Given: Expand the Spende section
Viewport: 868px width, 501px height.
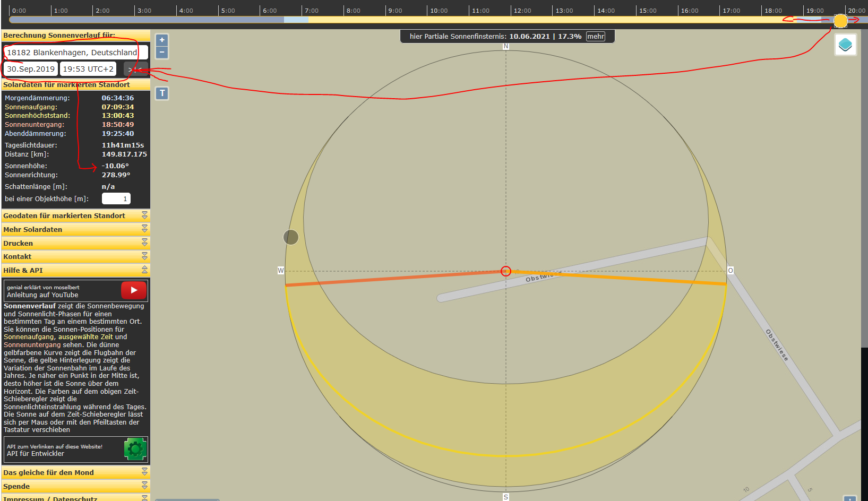Looking at the screenshot, I should [x=76, y=486].
